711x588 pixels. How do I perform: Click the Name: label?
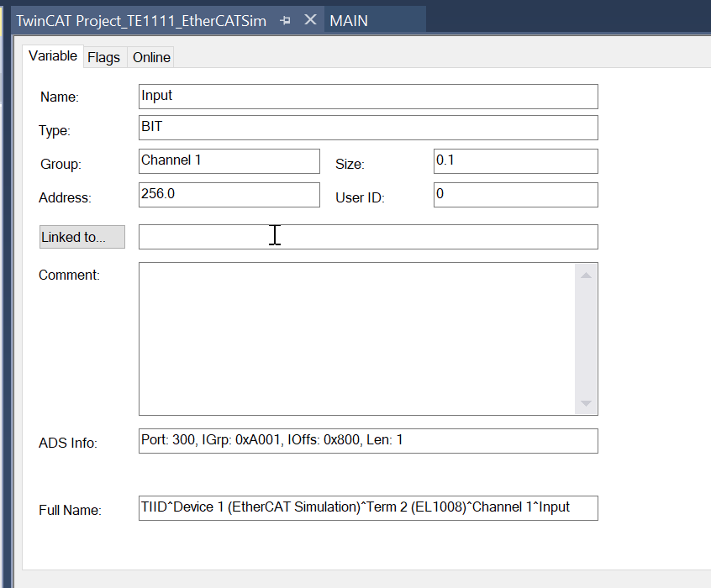coord(60,97)
